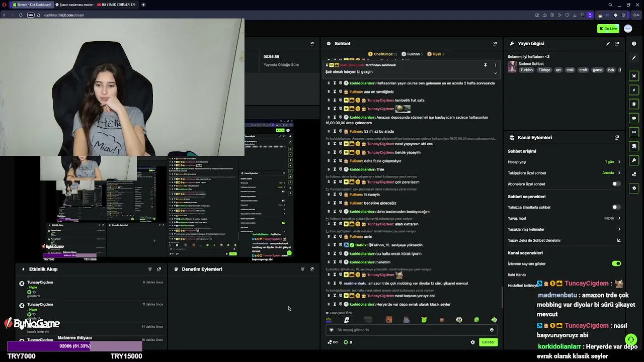Open a new browser tab

pos(143,5)
